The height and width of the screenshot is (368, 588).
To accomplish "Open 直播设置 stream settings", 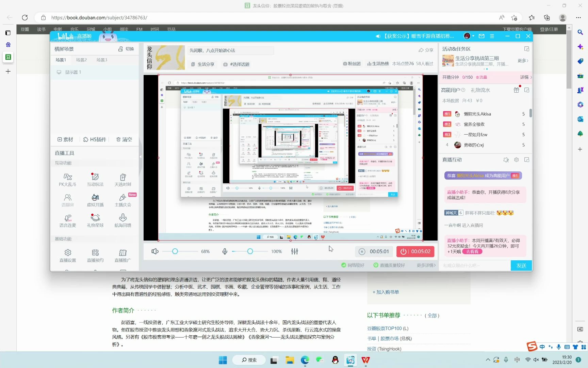I will click(67, 256).
